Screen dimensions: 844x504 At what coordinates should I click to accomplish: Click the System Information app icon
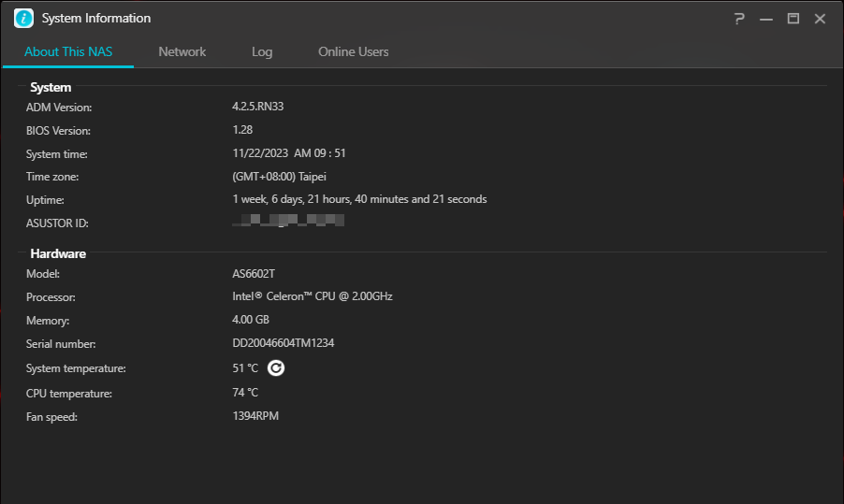(23, 19)
